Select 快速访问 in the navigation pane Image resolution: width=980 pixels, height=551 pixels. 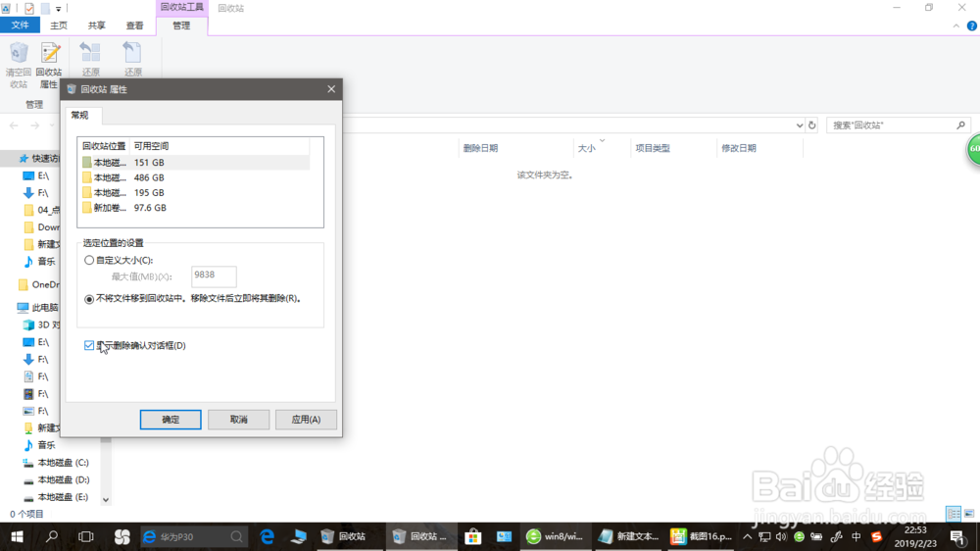pyautogui.click(x=39, y=159)
